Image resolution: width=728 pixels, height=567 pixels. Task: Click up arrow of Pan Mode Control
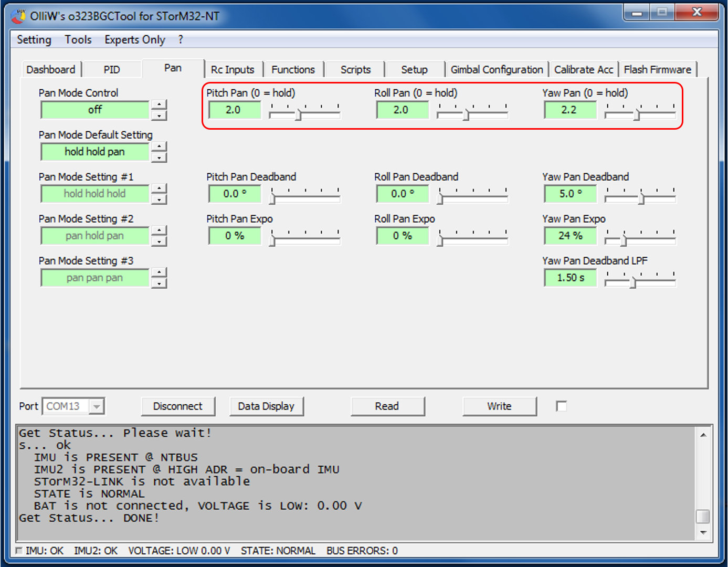pos(159,104)
